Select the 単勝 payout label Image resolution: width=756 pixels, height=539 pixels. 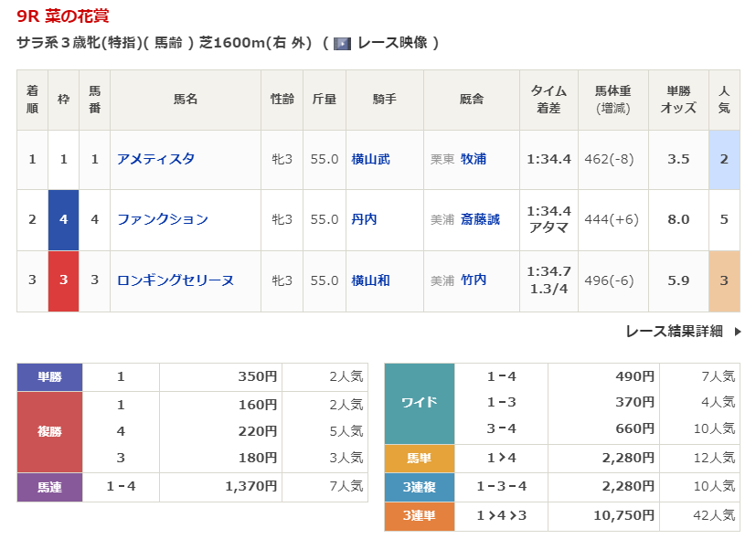point(49,376)
